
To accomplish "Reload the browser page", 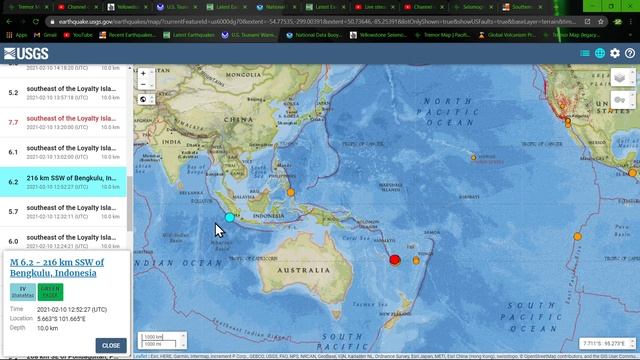I will (36, 22).
